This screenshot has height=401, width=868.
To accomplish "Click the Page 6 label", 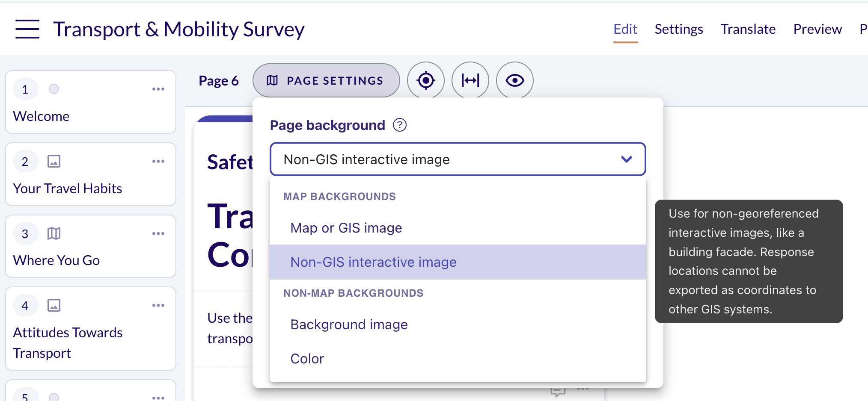I will click(219, 81).
